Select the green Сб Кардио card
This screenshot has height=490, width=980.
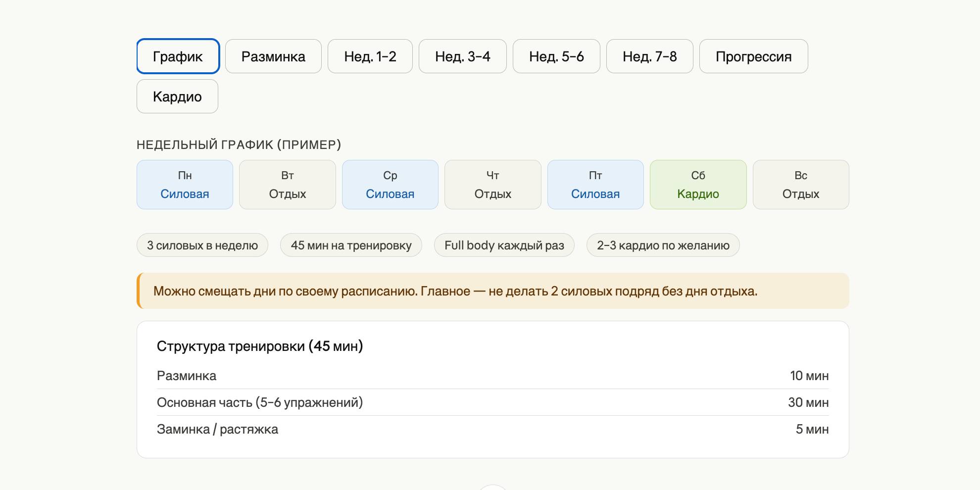(x=698, y=185)
